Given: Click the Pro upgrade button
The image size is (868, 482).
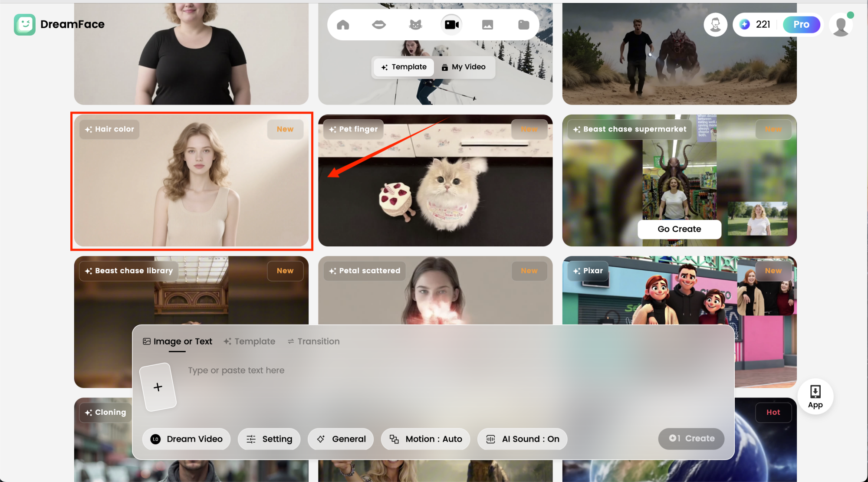Looking at the screenshot, I should [x=801, y=24].
